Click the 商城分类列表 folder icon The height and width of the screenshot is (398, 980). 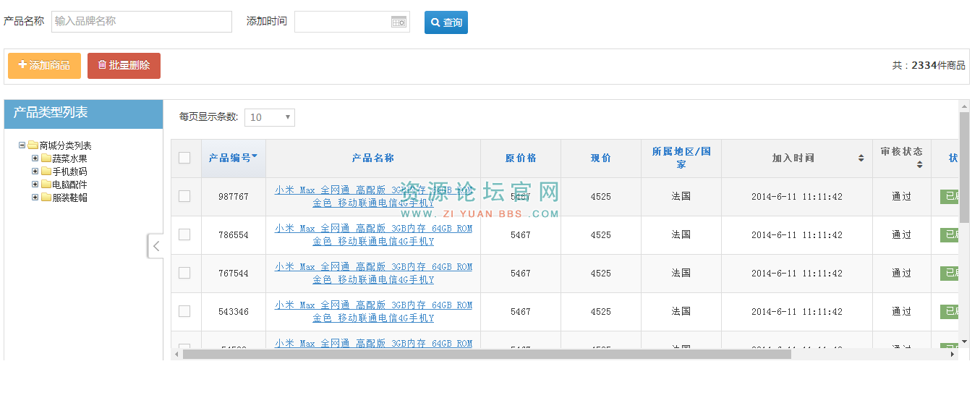tap(33, 145)
